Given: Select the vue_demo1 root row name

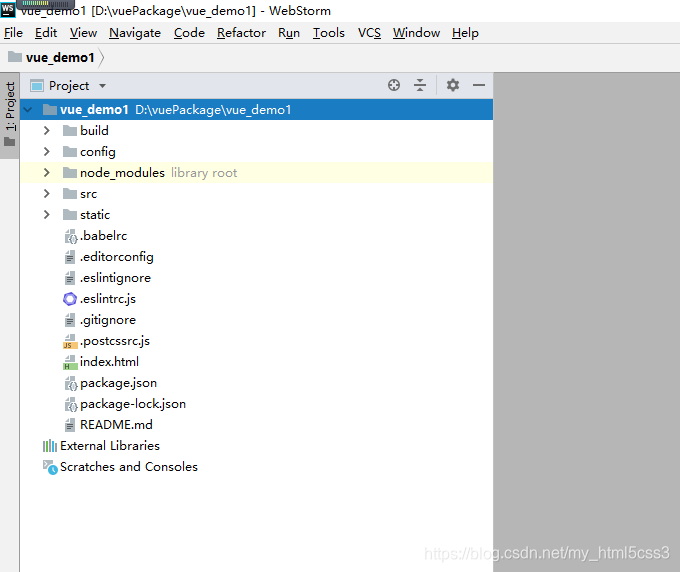Looking at the screenshot, I should (x=95, y=110).
